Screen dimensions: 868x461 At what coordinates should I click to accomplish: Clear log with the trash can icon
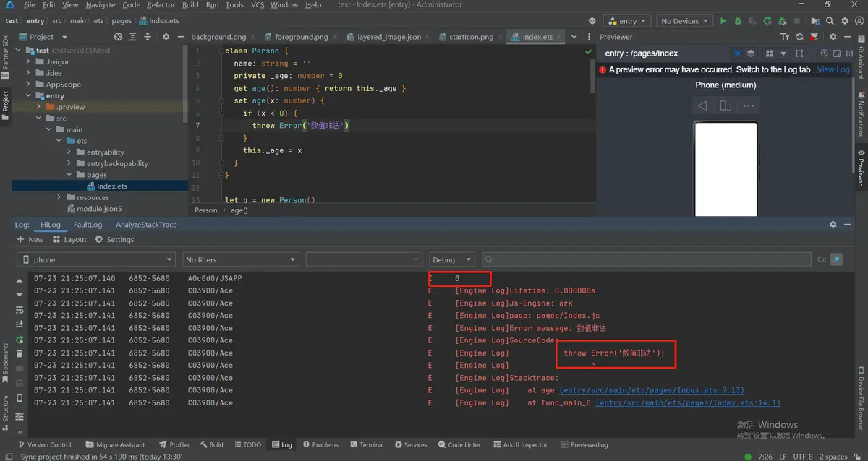pyautogui.click(x=20, y=353)
